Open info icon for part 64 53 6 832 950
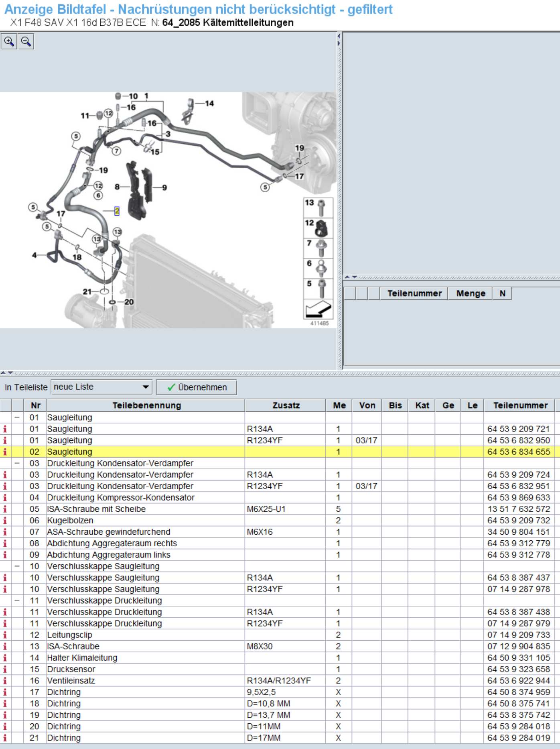 point(5,440)
